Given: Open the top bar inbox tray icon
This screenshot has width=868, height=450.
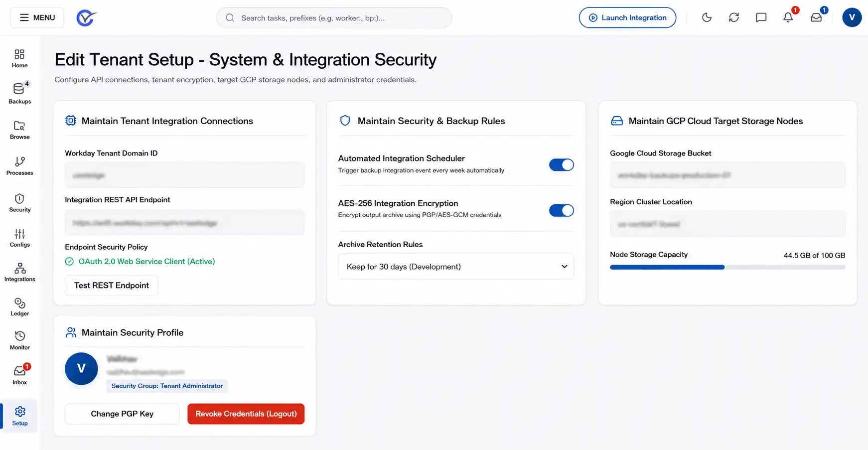Looking at the screenshot, I should pos(816,17).
